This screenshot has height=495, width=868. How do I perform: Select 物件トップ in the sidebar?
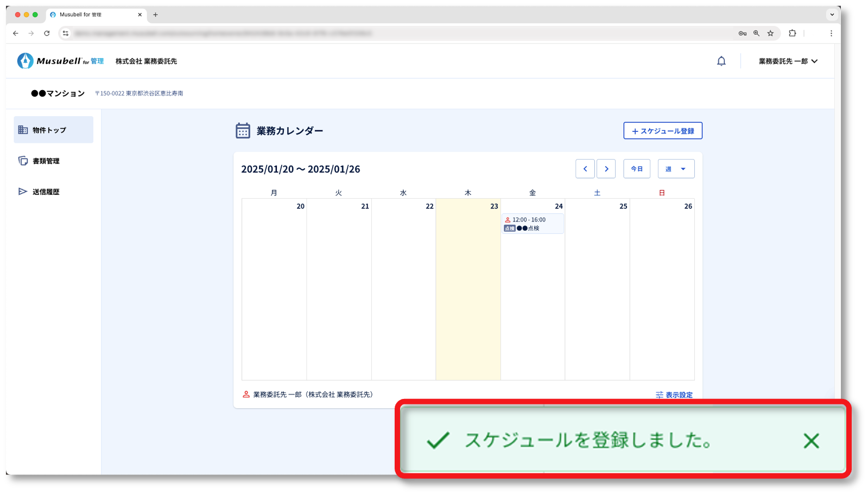[x=49, y=130]
